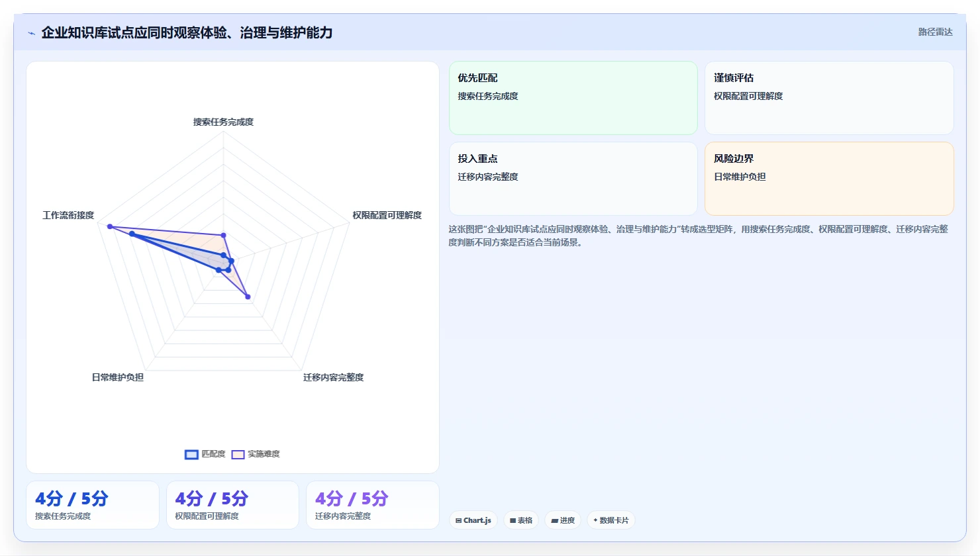Click the 路径雷达 label in header
Image resolution: width=980 pixels, height=556 pixels.
pos(935,32)
